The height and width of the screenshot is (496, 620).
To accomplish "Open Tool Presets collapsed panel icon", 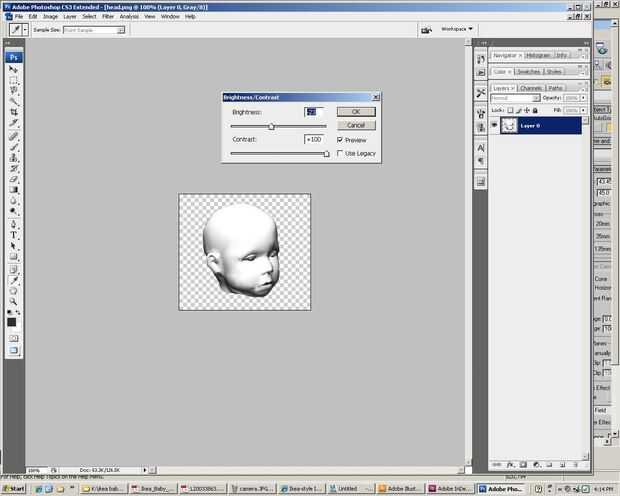I will pos(481,93).
